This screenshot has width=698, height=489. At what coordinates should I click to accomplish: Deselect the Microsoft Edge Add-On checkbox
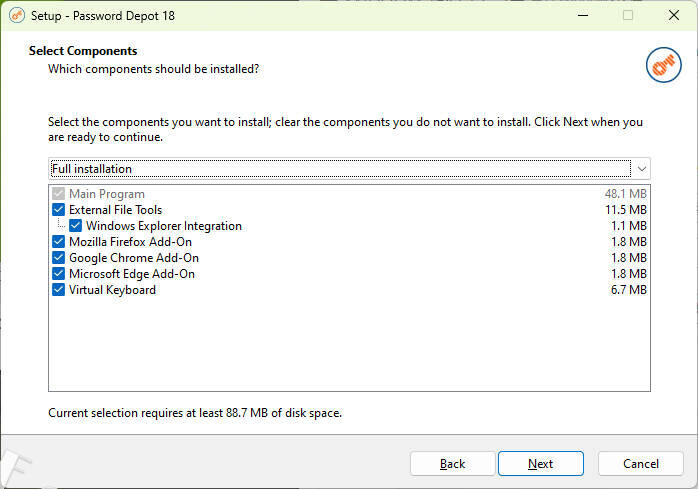pyautogui.click(x=58, y=274)
